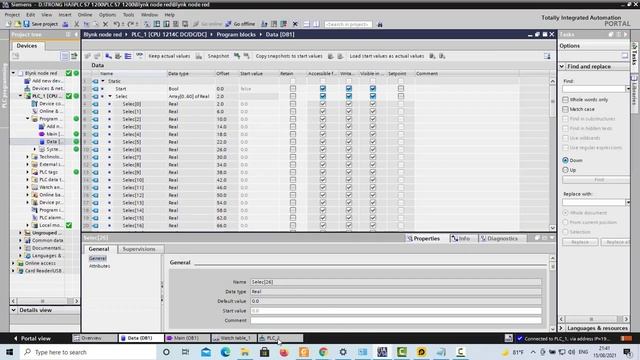Switch to the Supervisions tab
640x360 pixels.
(x=139, y=249)
